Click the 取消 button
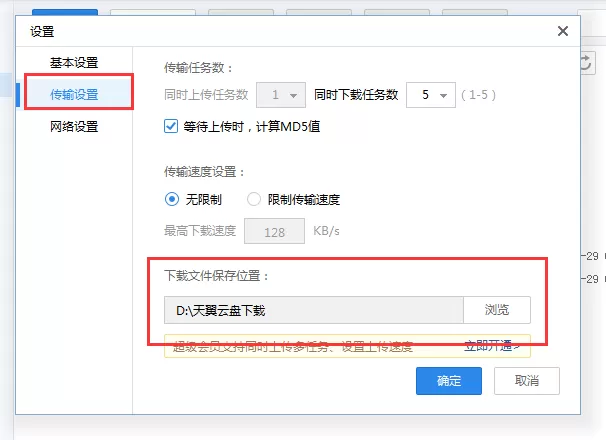 [527, 381]
